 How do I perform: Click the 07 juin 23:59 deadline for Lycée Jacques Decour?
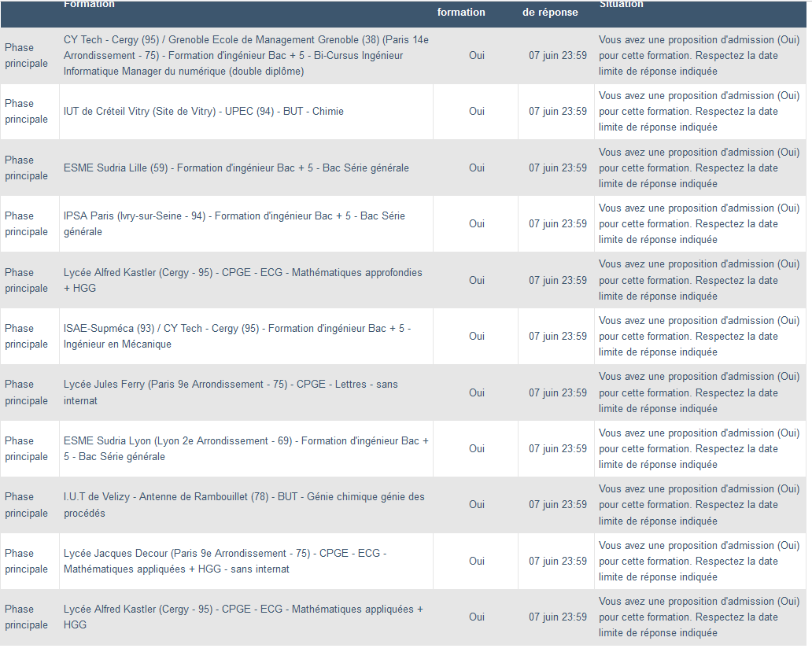(x=558, y=561)
